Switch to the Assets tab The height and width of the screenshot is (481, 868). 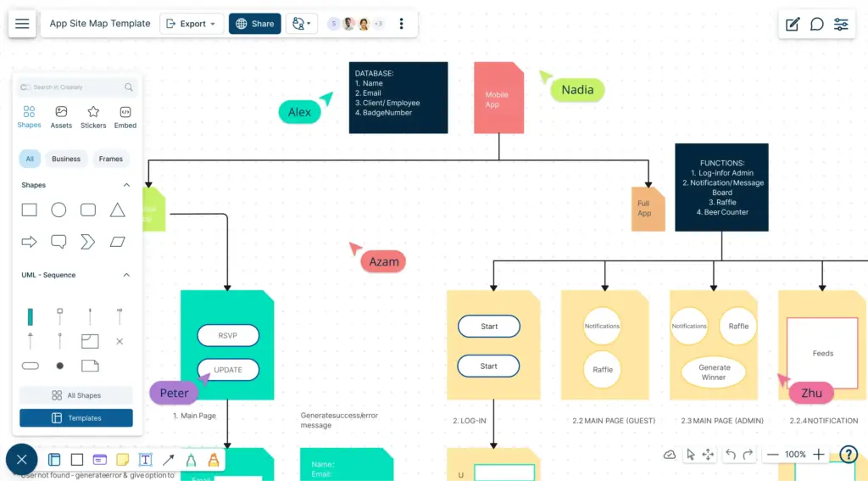(61, 117)
